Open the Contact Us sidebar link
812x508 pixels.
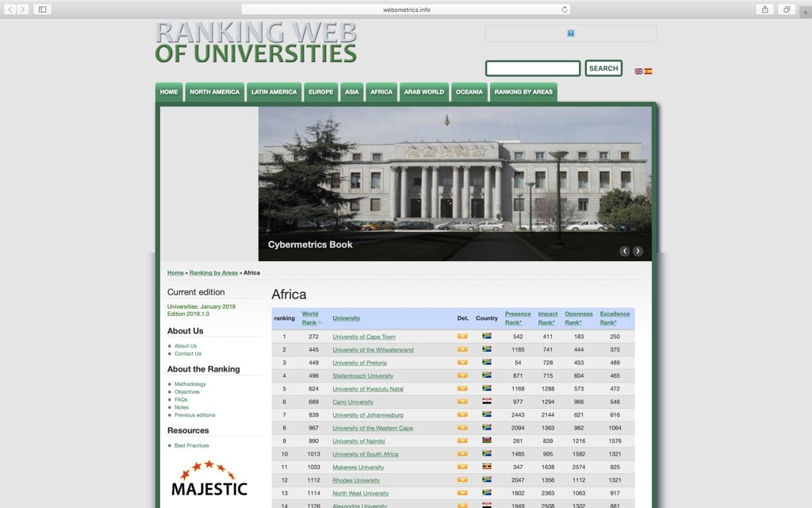tap(187, 353)
